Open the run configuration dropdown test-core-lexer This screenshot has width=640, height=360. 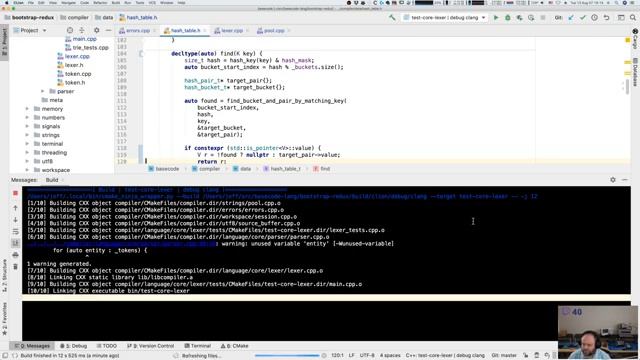point(445,18)
